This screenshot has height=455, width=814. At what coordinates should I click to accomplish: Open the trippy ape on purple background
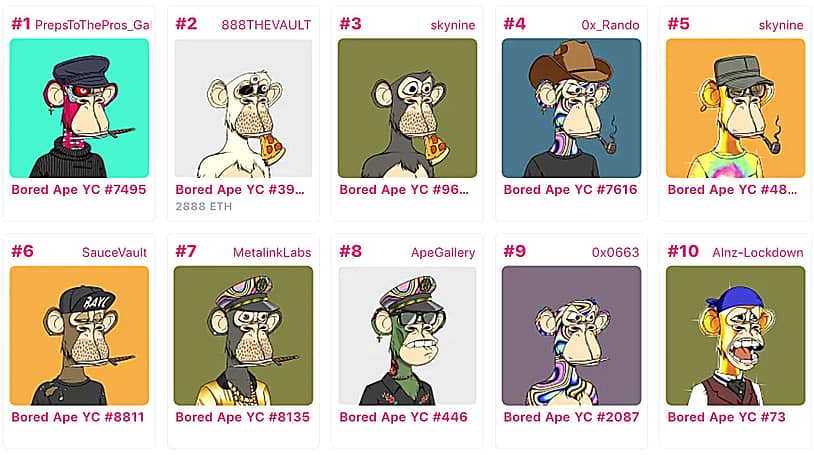[572, 336]
